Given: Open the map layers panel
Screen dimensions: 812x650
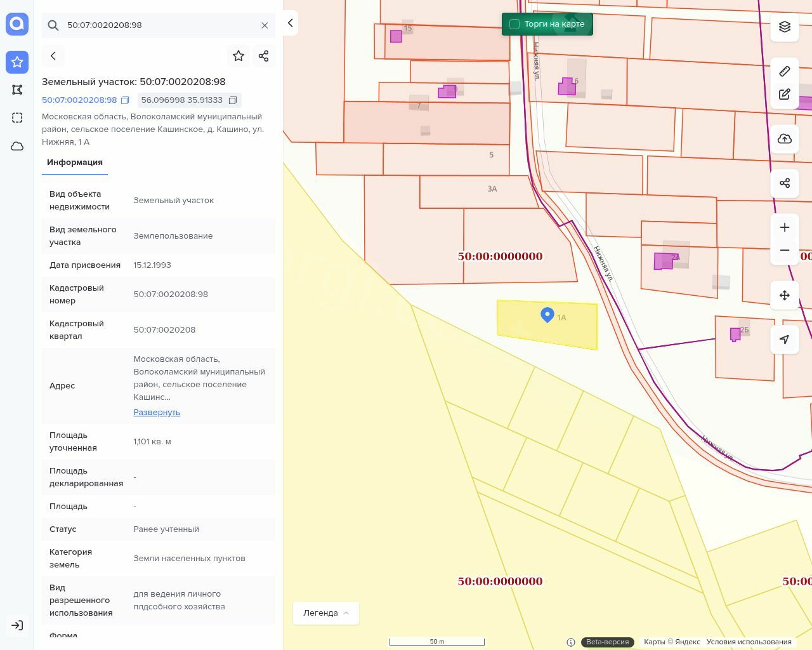Looking at the screenshot, I should click(x=785, y=27).
